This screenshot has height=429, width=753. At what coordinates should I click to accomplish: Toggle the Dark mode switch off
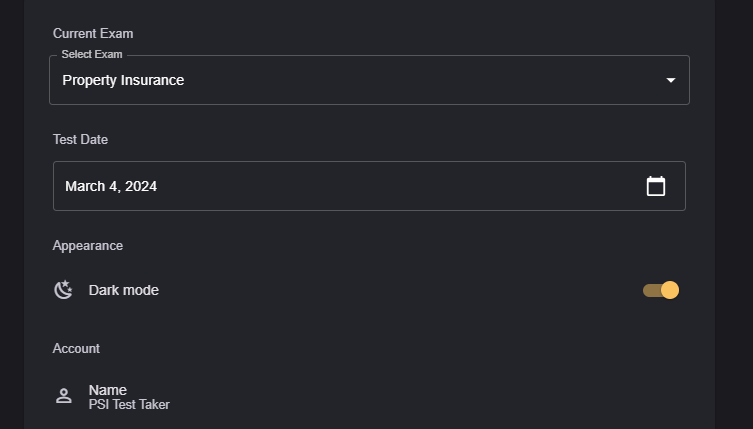click(x=661, y=290)
